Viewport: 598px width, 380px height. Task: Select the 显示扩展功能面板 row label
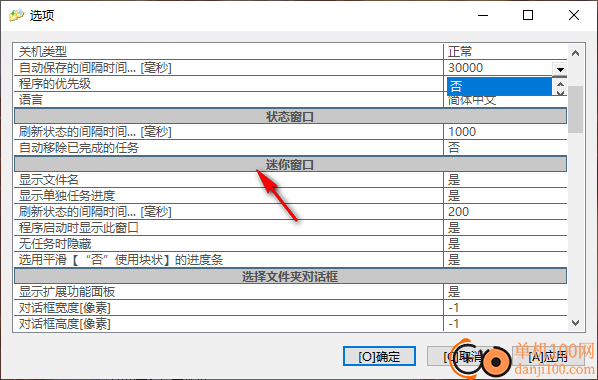point(67,292)
